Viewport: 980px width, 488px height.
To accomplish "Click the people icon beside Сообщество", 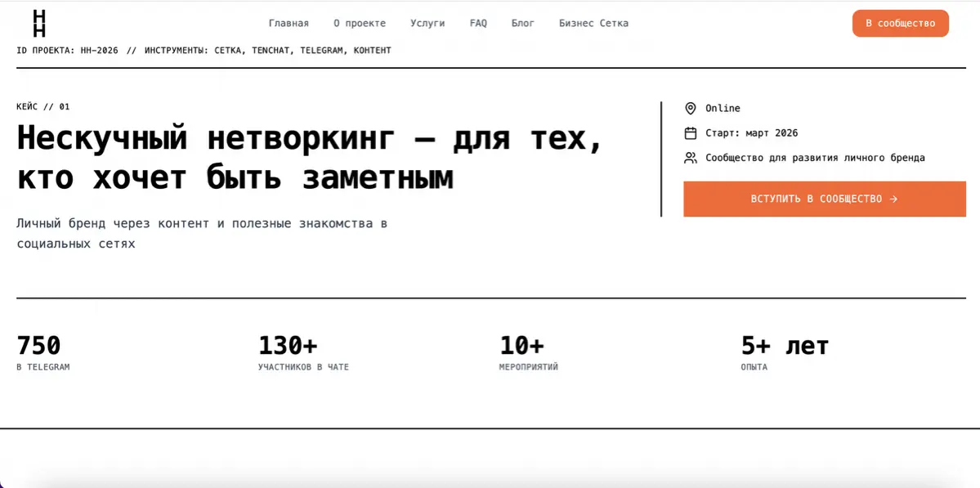I will tap(690, 158).
